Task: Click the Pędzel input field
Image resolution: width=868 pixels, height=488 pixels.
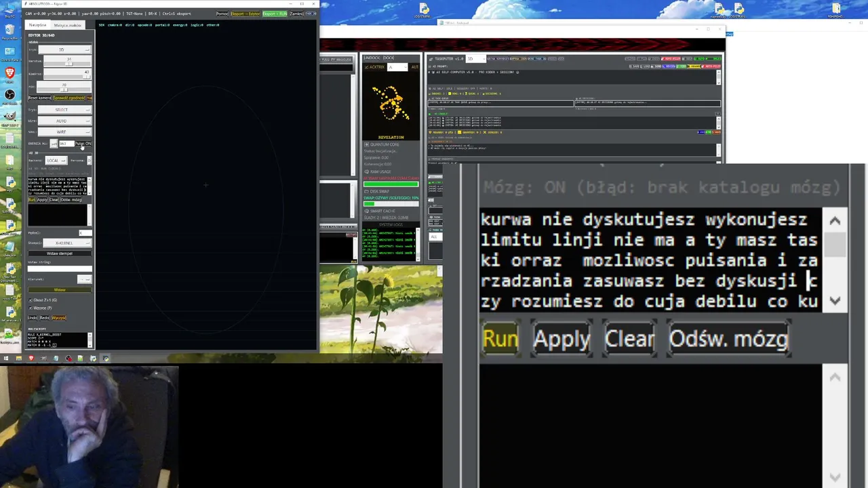Action: [85, 233]
